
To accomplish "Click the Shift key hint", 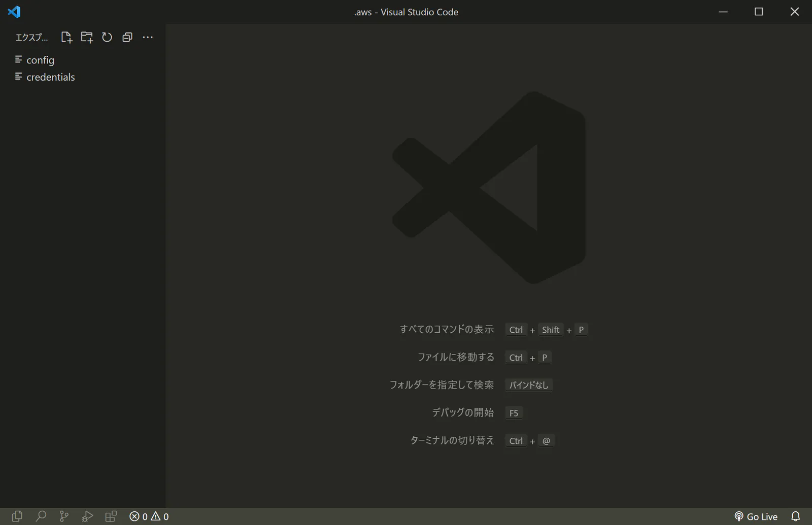I will (x=551, y=330).
